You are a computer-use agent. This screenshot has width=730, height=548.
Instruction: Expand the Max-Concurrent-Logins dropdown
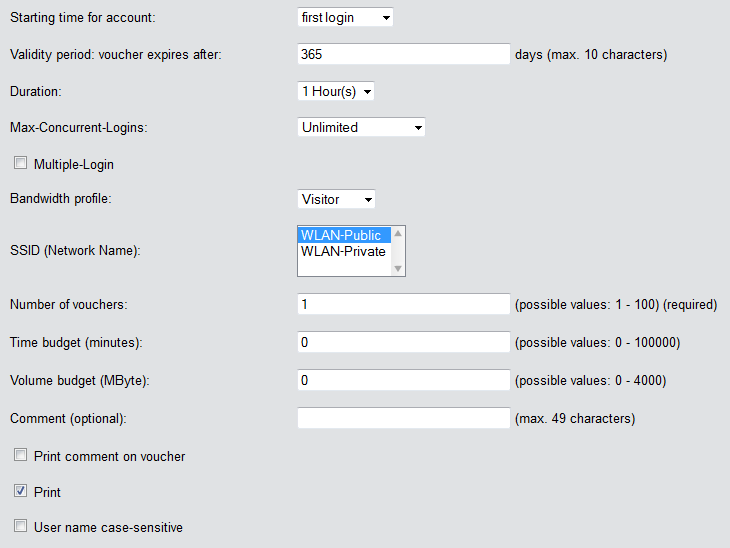tap(361, 127)
